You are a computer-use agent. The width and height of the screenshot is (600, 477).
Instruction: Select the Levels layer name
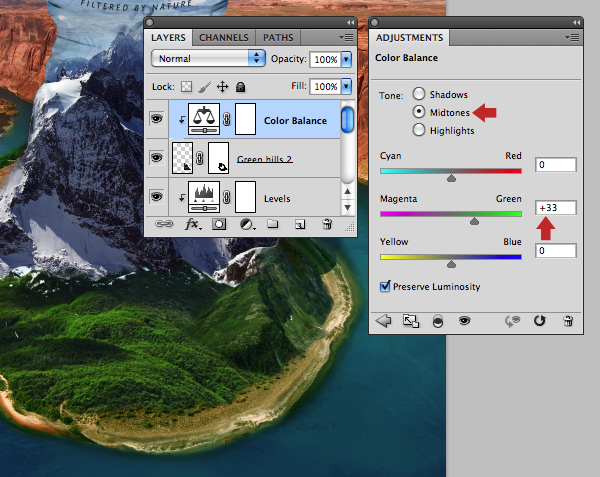(x=277, y=199)
